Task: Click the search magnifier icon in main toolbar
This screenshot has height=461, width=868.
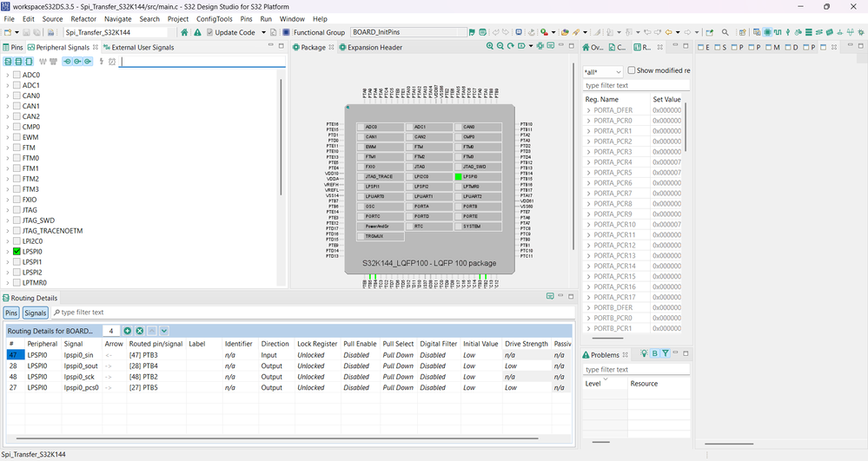Action: [726, 32]
